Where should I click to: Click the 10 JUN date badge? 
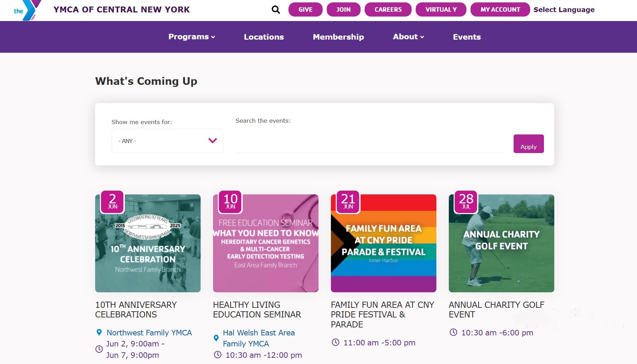tap(230, 202)
